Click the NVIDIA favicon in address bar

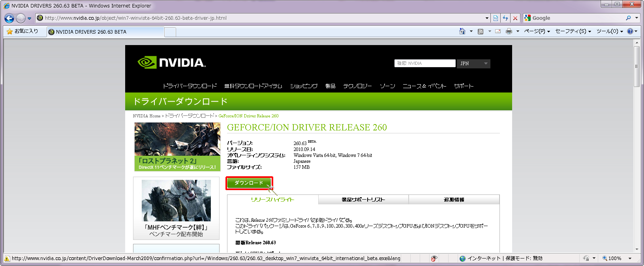tap(39, 18)
